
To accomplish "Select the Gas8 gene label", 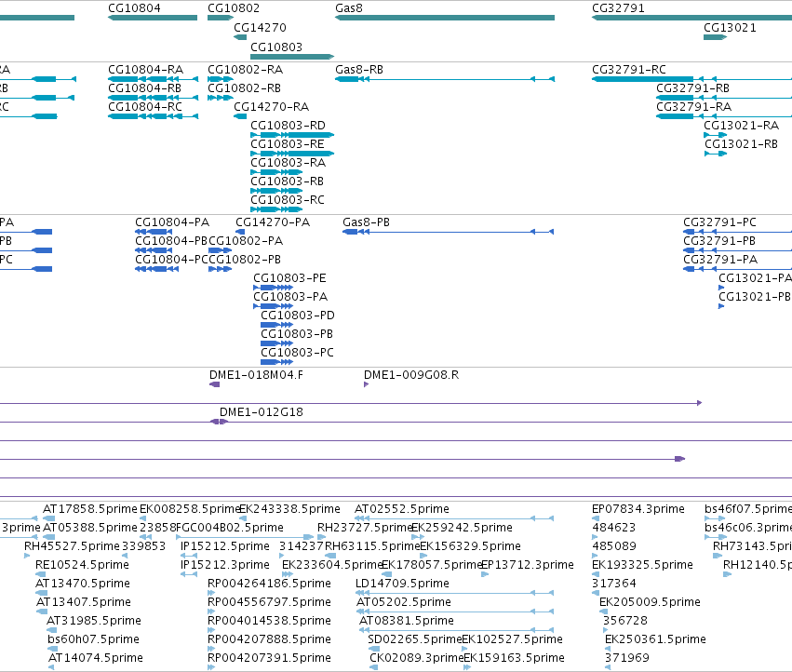I will click(x=349, y=8).
